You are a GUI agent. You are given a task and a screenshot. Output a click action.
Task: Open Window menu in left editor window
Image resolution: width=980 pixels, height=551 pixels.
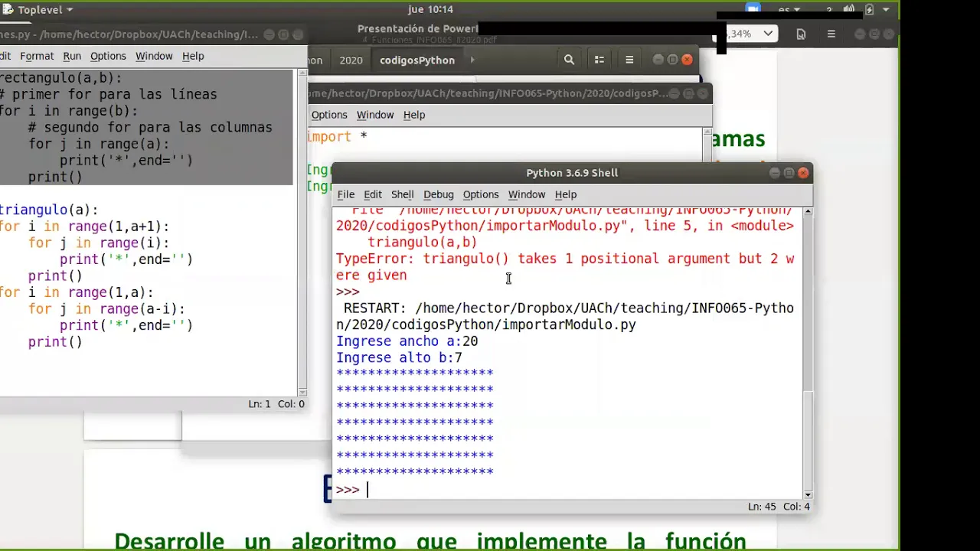point(154,56)
